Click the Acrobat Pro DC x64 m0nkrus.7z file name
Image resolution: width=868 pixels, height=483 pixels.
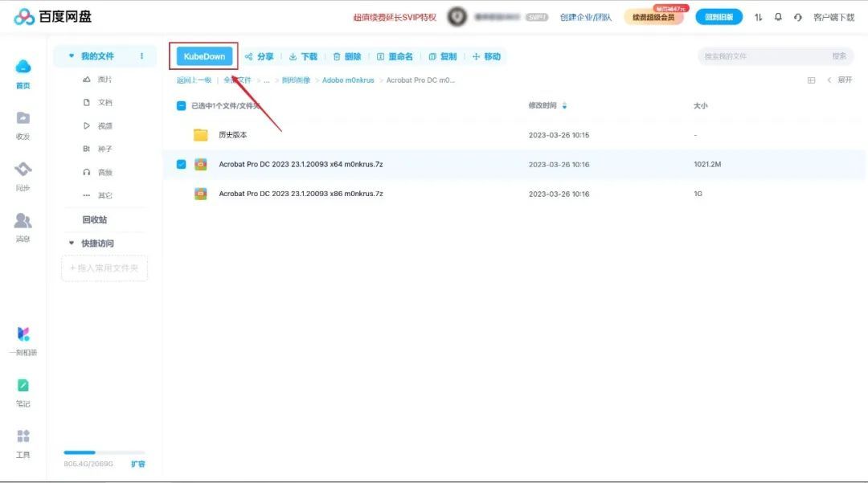[301, 164]
